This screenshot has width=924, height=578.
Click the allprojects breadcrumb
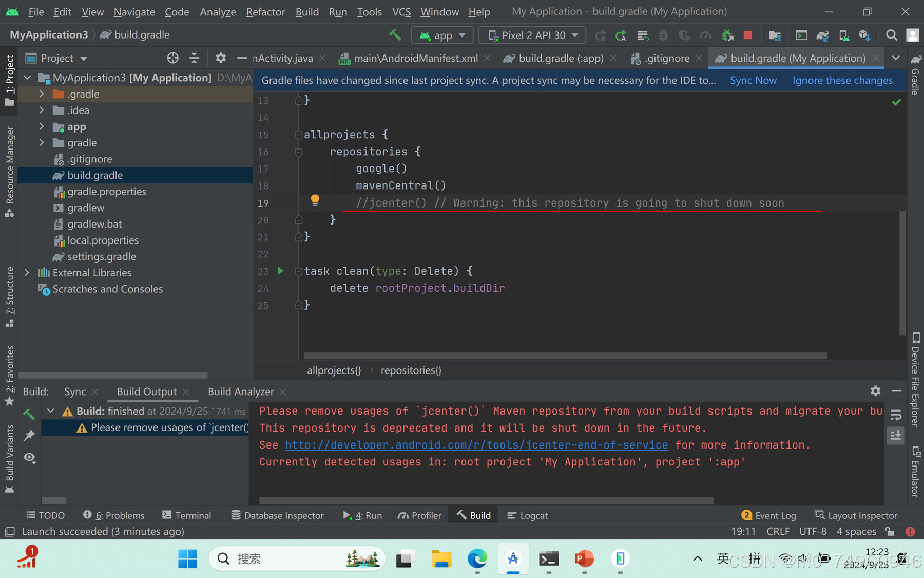point(334,370)
